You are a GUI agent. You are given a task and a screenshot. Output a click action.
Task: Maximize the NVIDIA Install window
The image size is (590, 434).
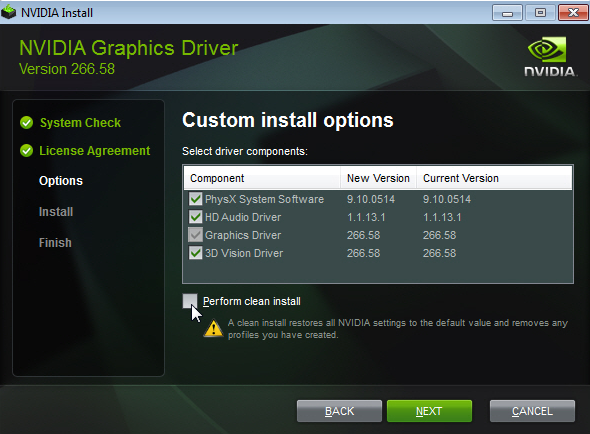tap(540, 13)
